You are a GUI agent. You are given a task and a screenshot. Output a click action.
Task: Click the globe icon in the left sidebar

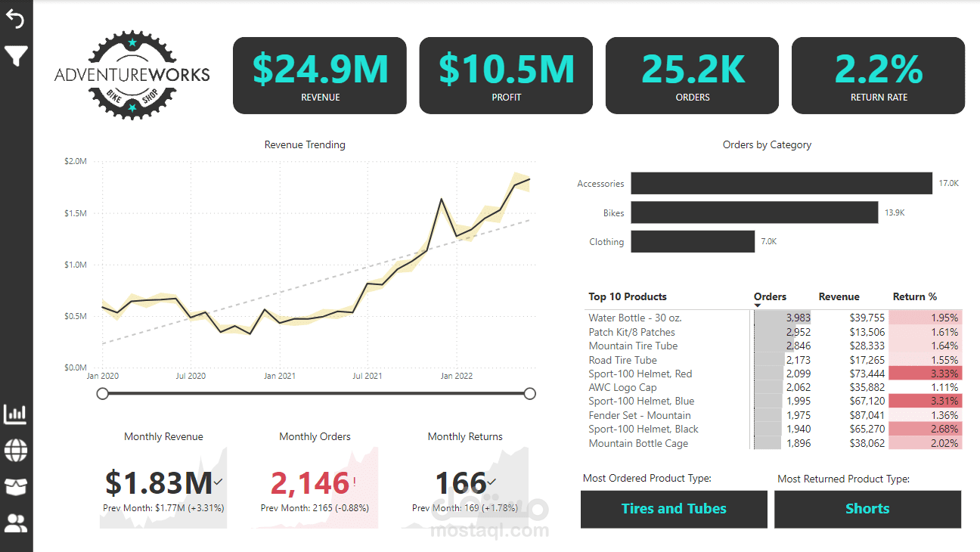click(x=16, y=450)
